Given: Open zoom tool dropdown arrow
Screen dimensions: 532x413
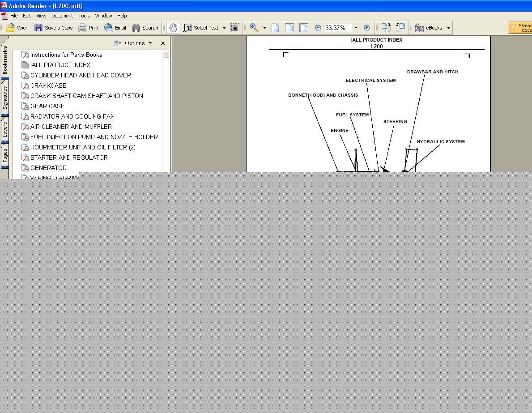Looking at the screenshot, I should coord(264,28).
